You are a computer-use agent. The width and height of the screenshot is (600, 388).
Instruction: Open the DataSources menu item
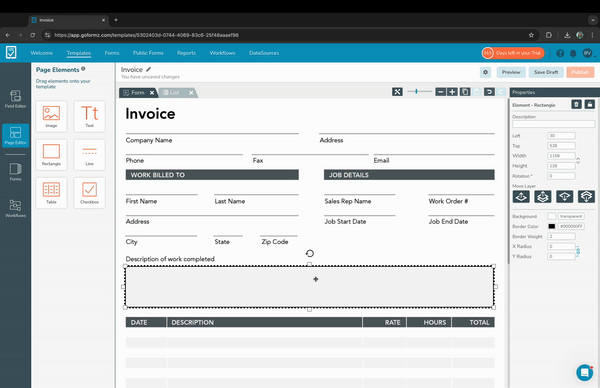264,53
